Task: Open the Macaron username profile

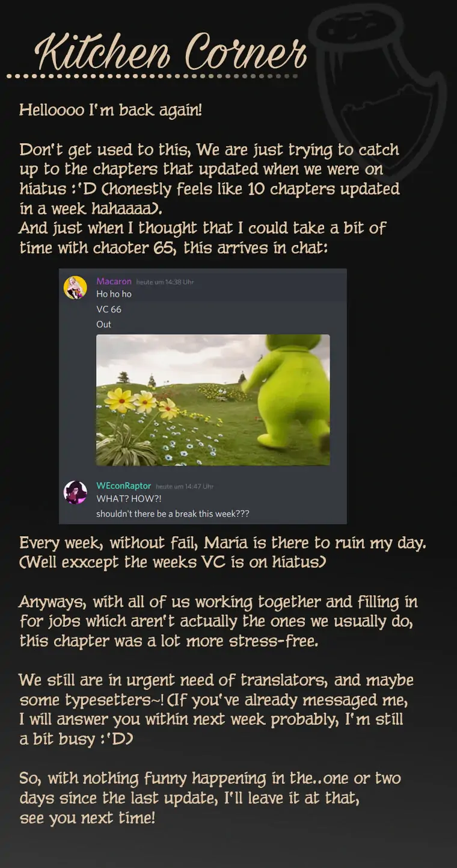Action: pos(114,281)
